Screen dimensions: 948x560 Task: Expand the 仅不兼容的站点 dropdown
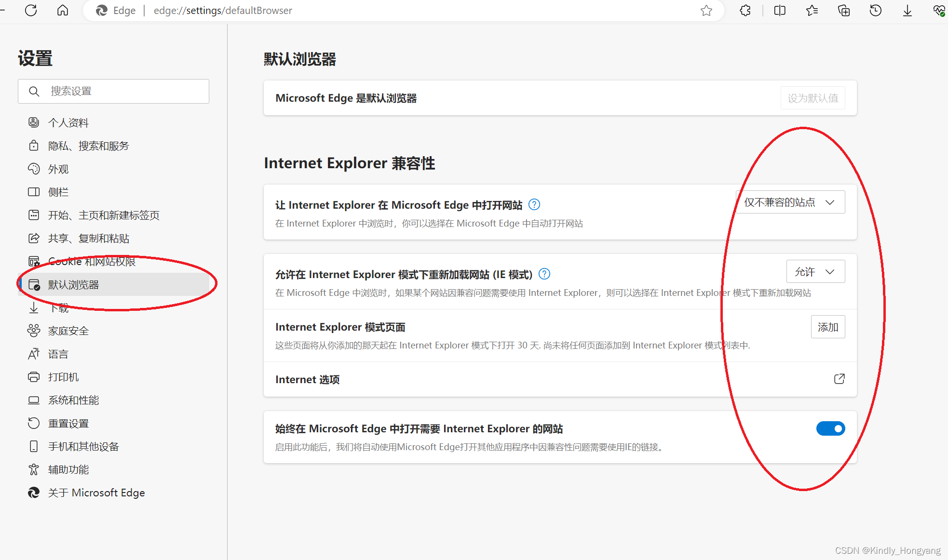click(790, 202)
